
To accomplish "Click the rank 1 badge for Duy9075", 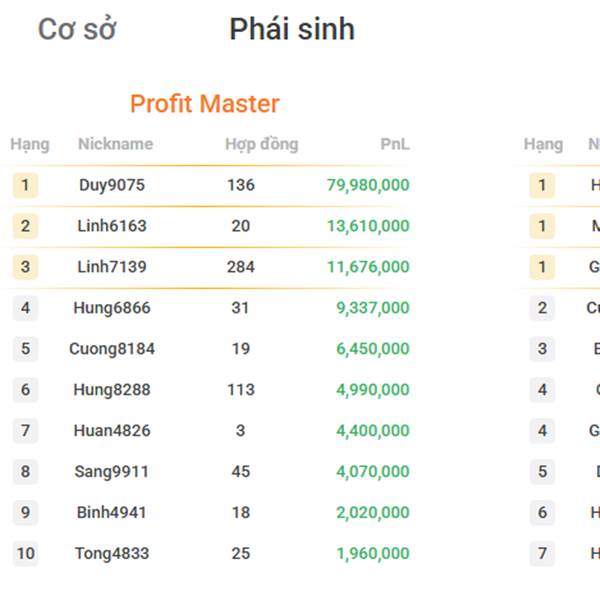I will tap(25, 185).
